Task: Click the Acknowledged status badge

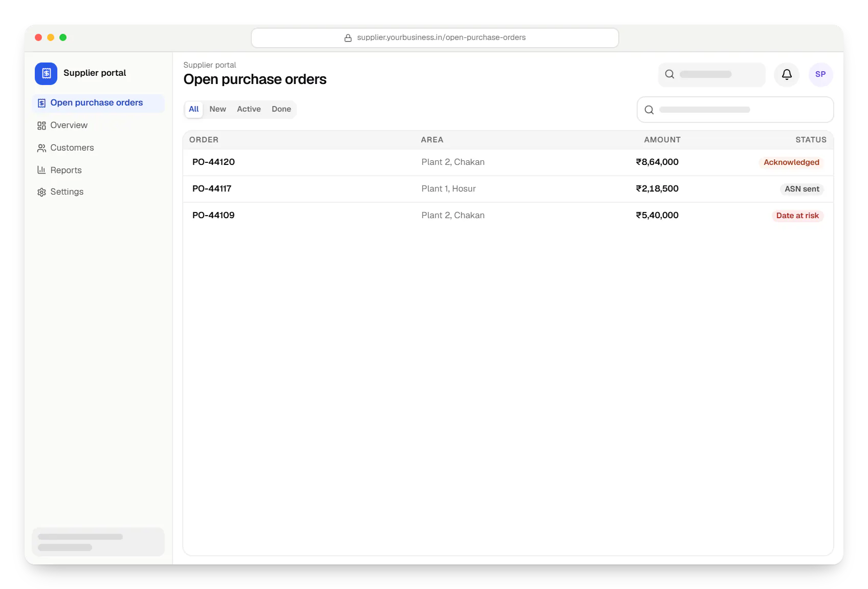Action: pos(791,162)
